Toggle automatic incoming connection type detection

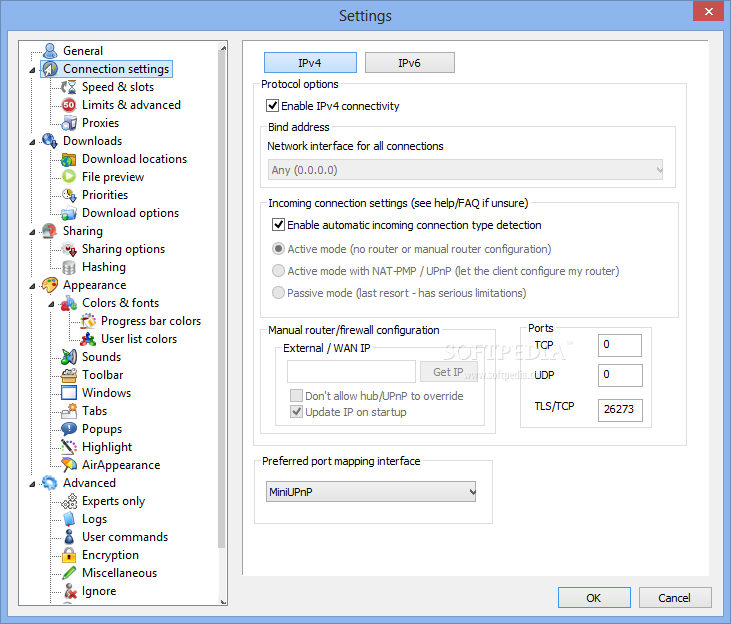pyautogui.click(x=278, y=225)
